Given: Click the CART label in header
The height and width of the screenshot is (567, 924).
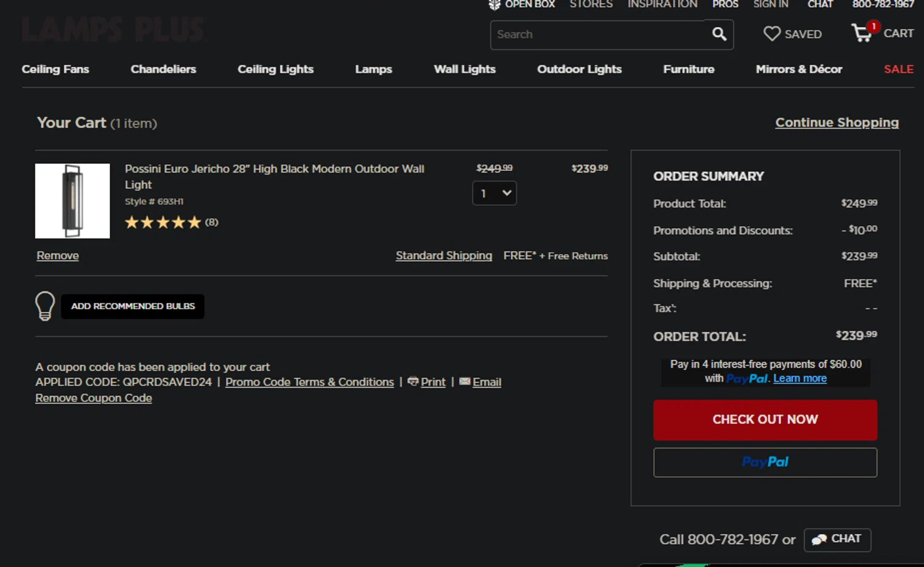Looking at the screenshot, I should coord(898,33).
